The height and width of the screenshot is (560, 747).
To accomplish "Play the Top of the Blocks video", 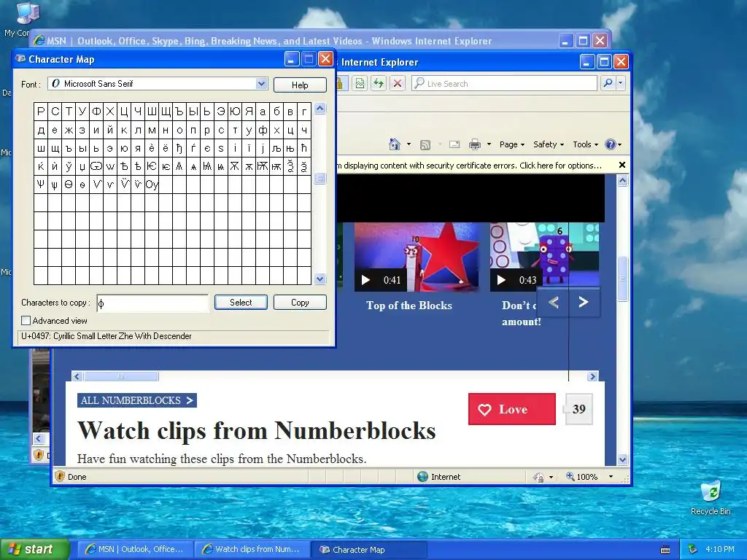I will click(x=366, y=280).
